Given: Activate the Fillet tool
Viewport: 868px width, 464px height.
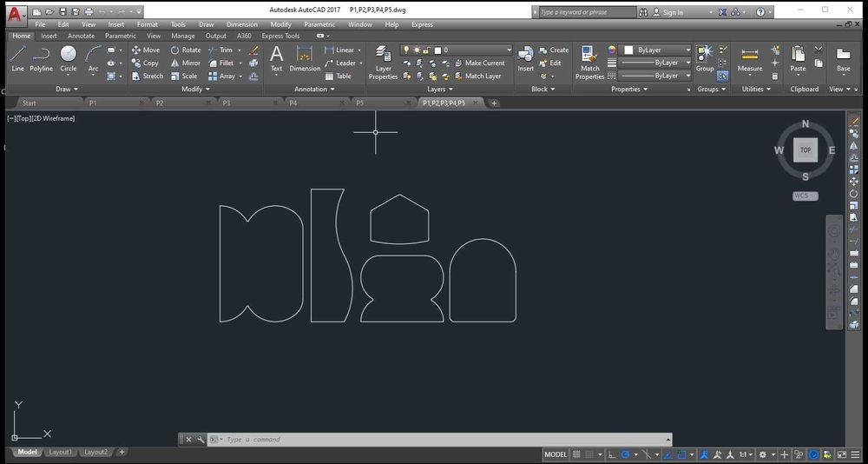Looking at the screenshot, I should click(x=220, y=63).
